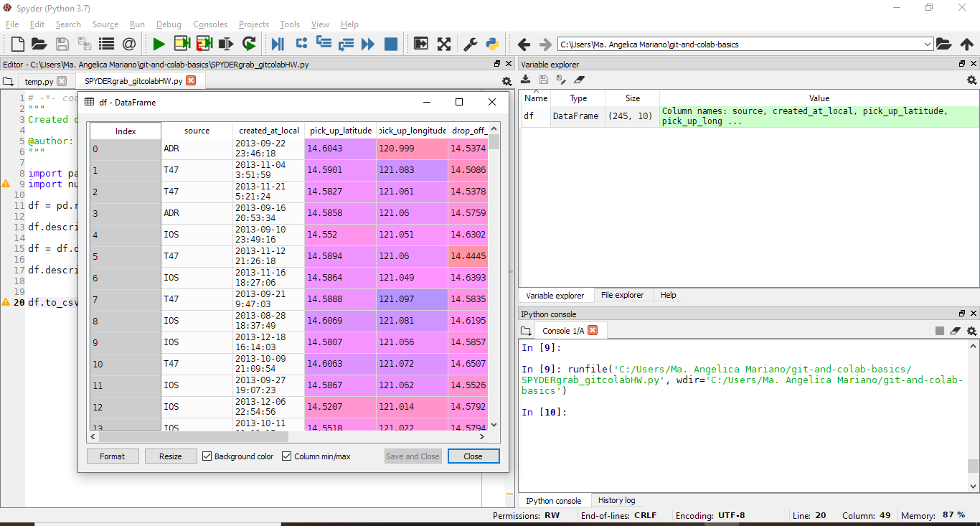
Task: Run the current script file
Action: coord(159,44)
